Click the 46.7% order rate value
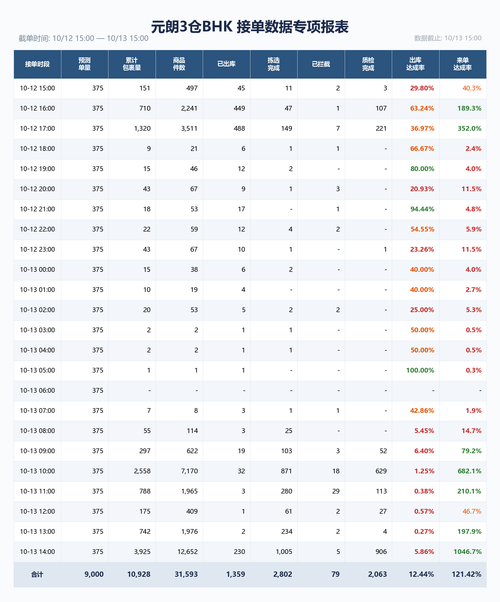Viewport: 500px width, 602px height. [472, 511]
